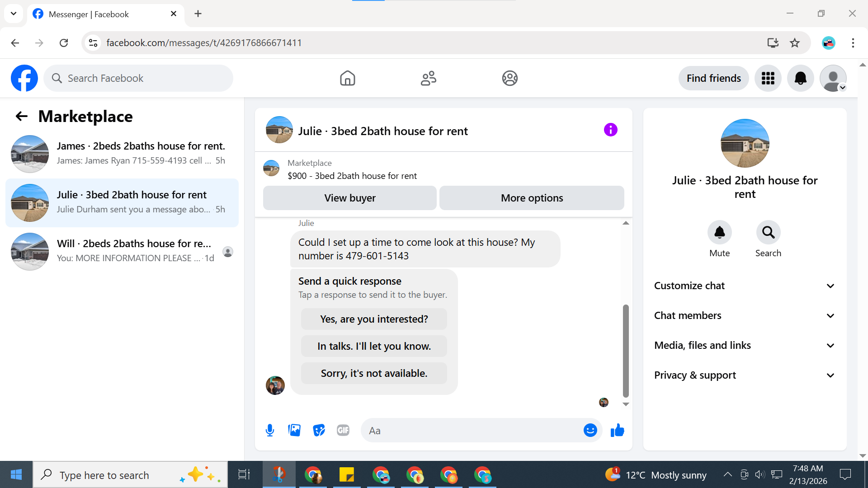This screenshot has height=488, width=868.
Task: Open the GIF picker
Action: click(343, 430)
